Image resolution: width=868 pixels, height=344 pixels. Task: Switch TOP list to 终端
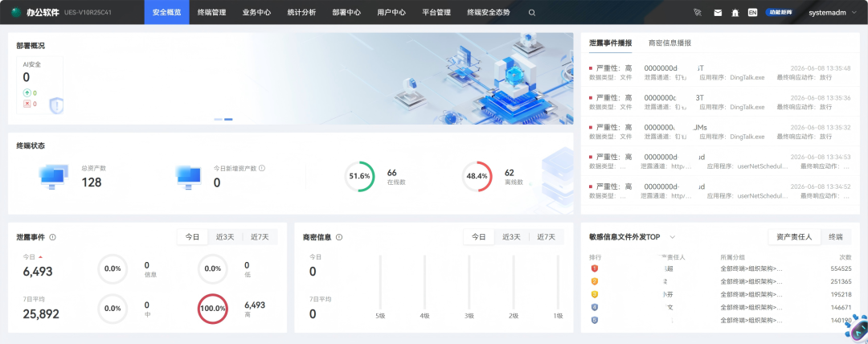click(836, 237)
